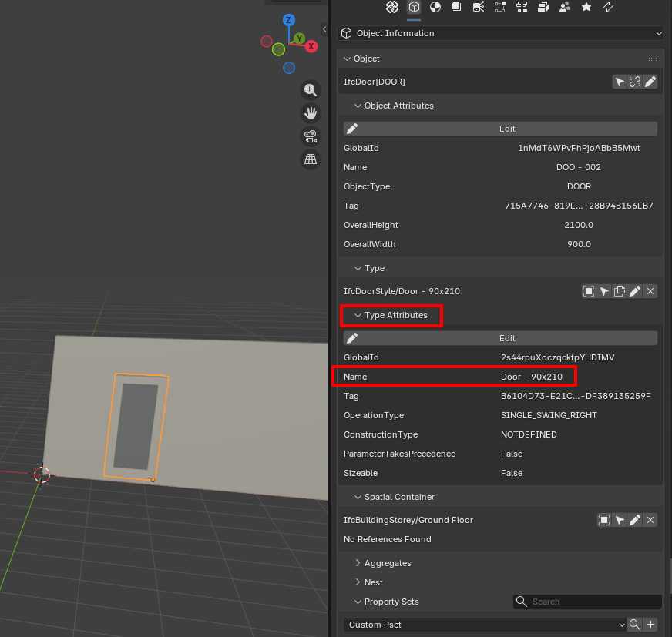This screenshot has width=672, height=637.
Task: Open the star icon properties tab
Action: (586, 7)
